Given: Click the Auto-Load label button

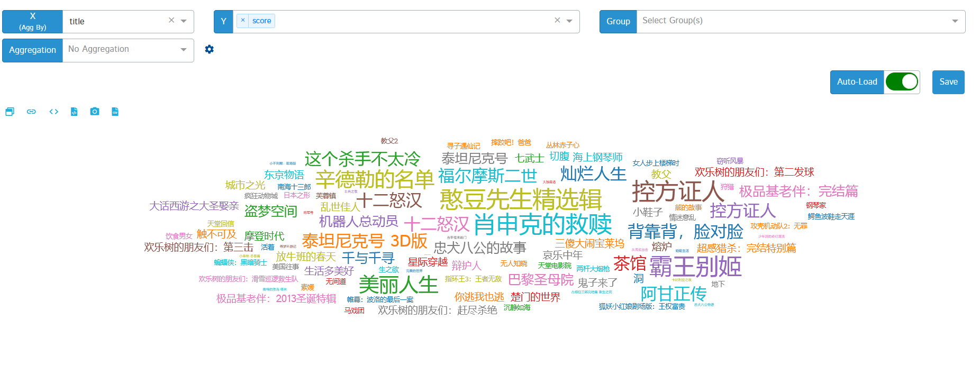Looking at the screenshot, I should (857, 82).
